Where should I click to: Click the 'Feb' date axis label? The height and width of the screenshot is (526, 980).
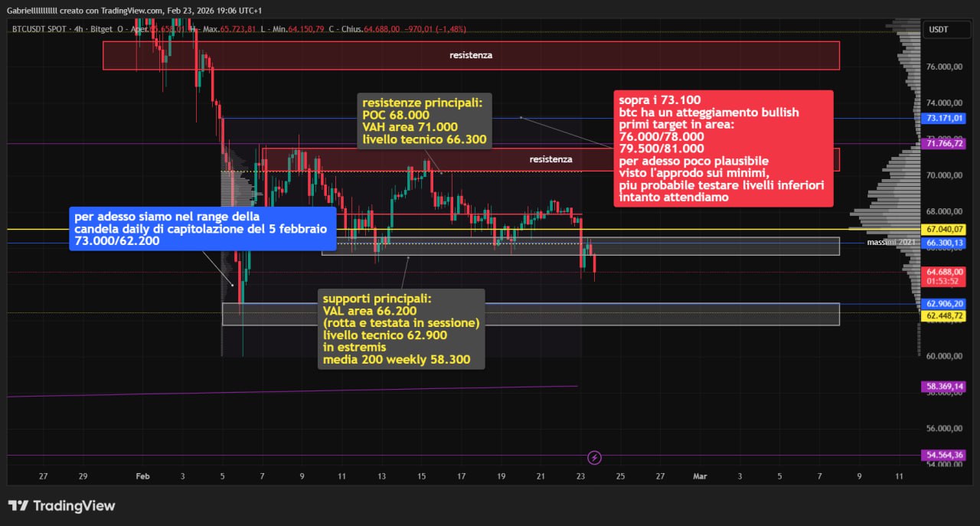[x=142, y=476]
